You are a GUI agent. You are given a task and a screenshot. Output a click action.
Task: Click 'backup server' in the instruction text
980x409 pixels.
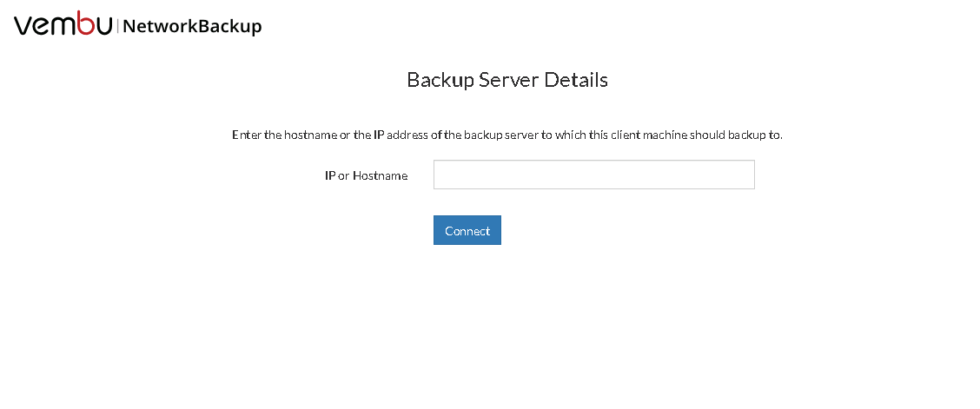500,135
